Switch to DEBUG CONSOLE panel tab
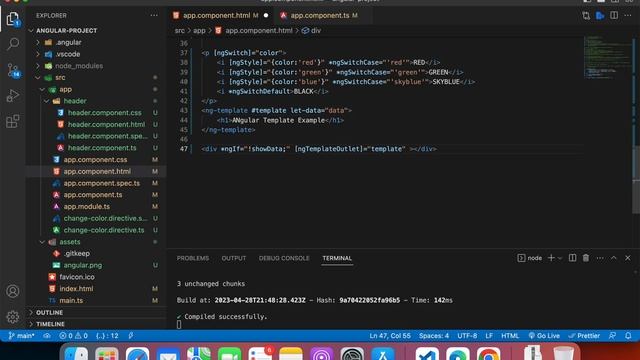The image size is (640, 360). [284, 258]
